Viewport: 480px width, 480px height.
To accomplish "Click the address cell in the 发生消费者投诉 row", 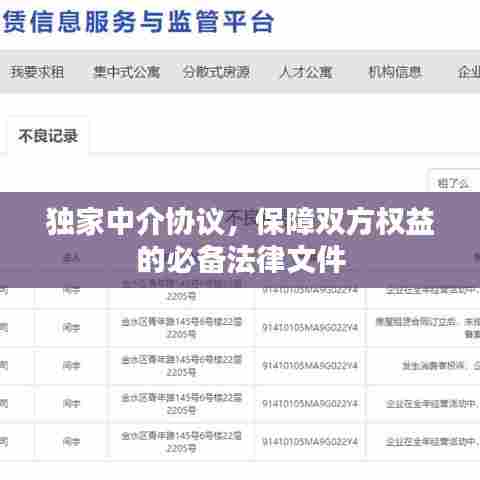I will 181,366.
